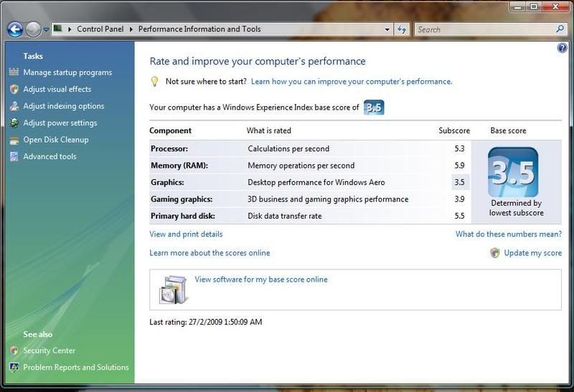Click Update my score link
The image size is (574, 392).
532,253
